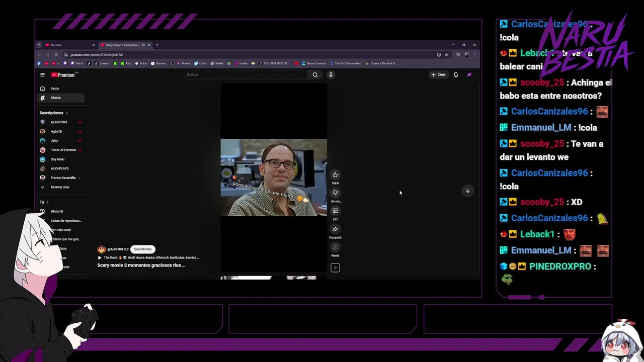Switch to the YouTube browser tab
The height and width of the screenshot is (362, 644).
click(x=69, y=45)
